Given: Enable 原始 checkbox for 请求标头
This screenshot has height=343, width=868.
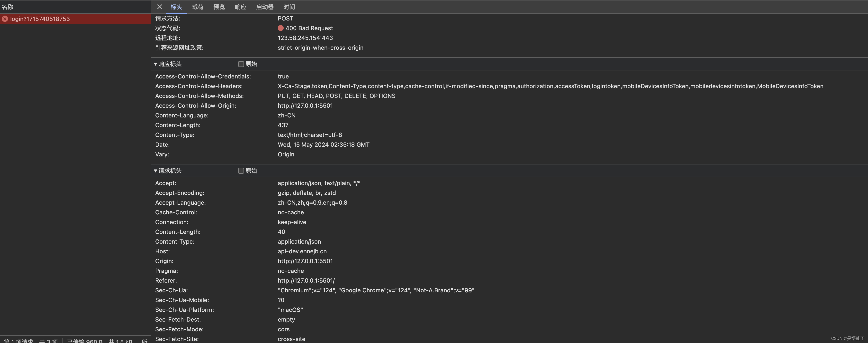Looking at the screenshot, I should tap(241, 171).
